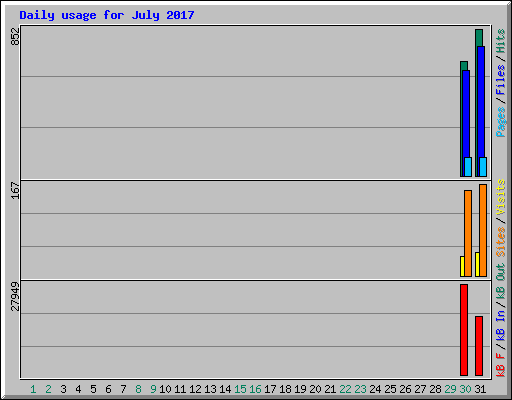Click the 'Sites' legend label
Image resolution: width=512 pixels, height=400 pixels.
[x=501, y=242]
